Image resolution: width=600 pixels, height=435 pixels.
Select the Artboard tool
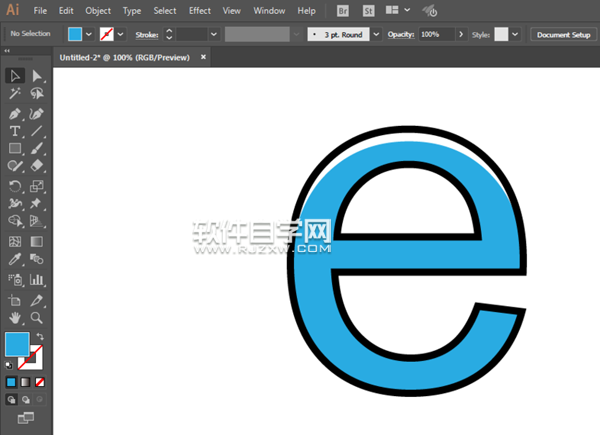pyautogui.click(x=15, y=300)
